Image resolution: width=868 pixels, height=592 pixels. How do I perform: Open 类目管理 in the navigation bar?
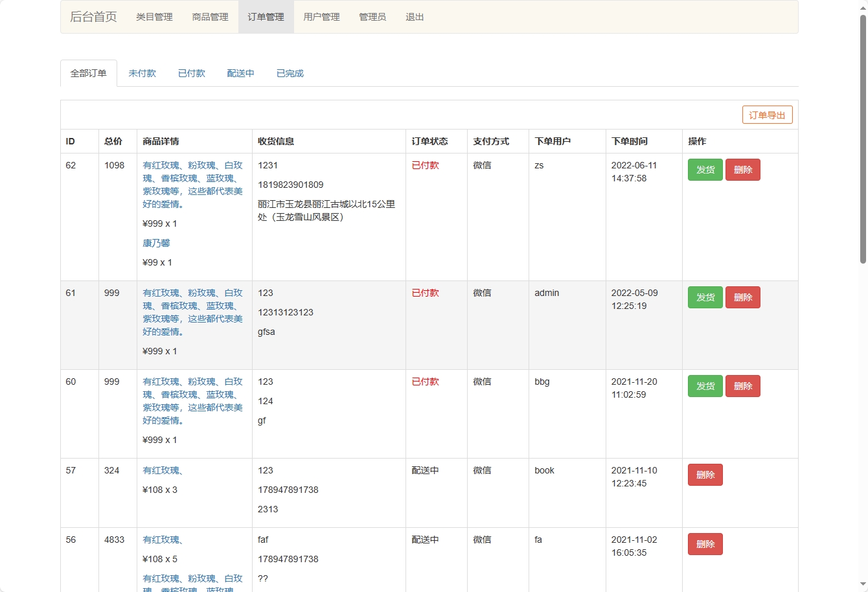[154, 17]
